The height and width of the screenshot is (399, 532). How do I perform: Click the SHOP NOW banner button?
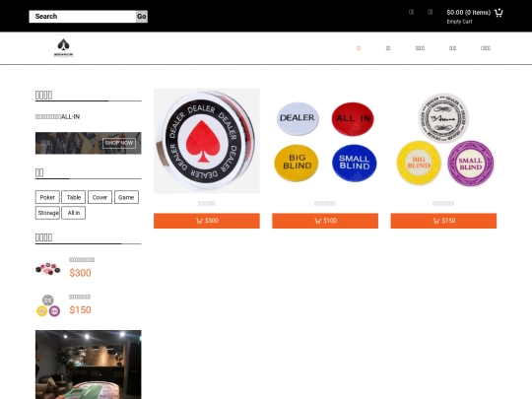coord(119,143)
